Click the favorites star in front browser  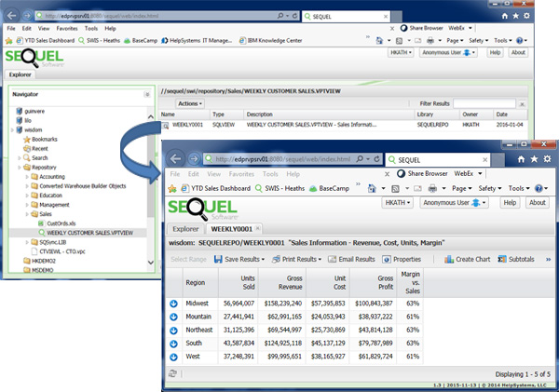pos(534,159)
